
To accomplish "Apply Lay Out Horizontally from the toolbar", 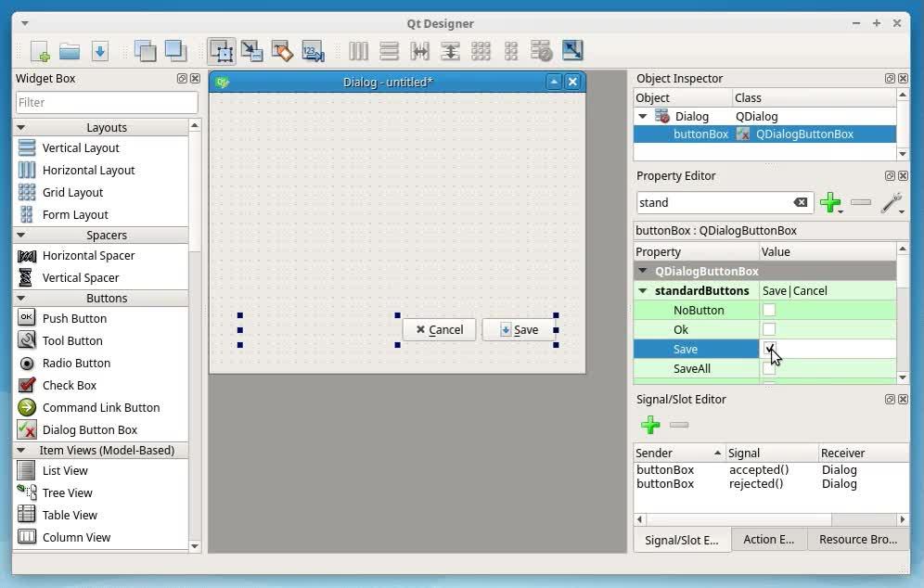I will [x=358, y=51].
